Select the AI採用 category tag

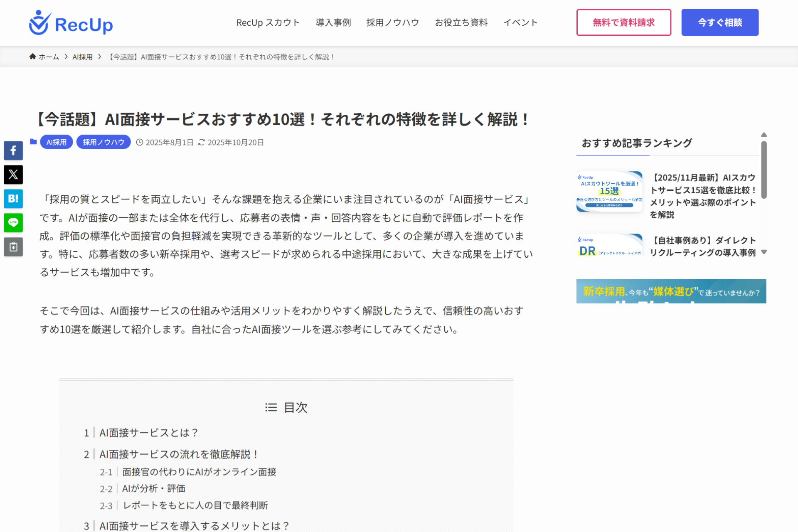point(57,142)
